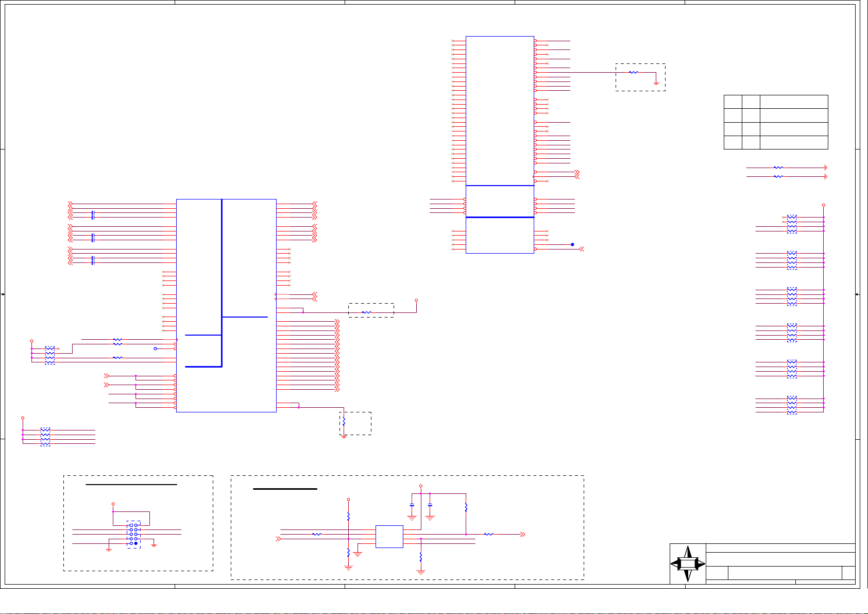Click the top-right cell of the table
Screen dimensions: 868x614
(x=794, y=102)
